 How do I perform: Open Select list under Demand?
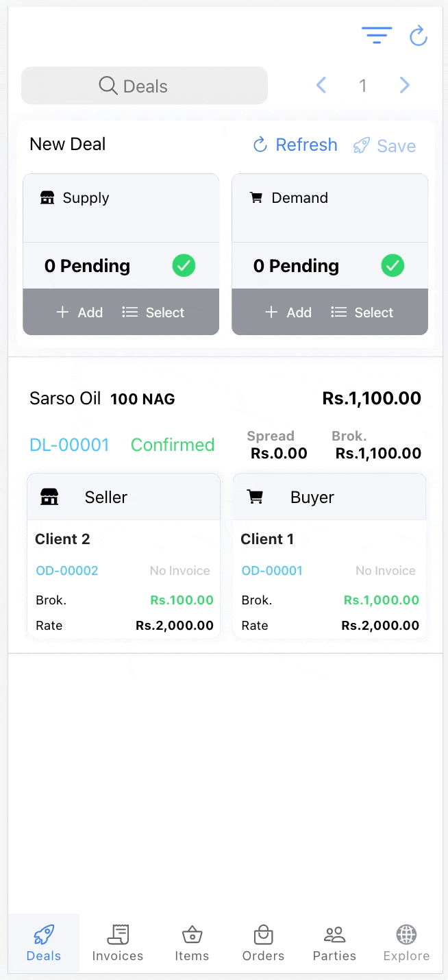coord(362,312)
